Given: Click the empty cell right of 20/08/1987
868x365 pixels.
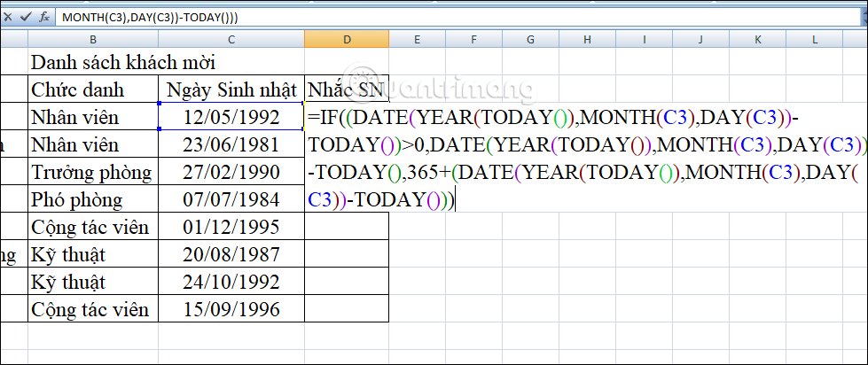Looking at the screenshot, I should click(346, 254).
